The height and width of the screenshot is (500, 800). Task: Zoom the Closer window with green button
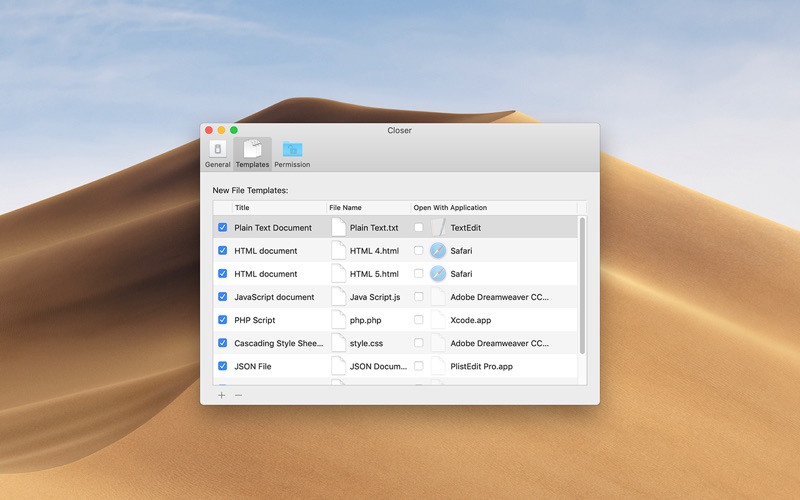234,130
